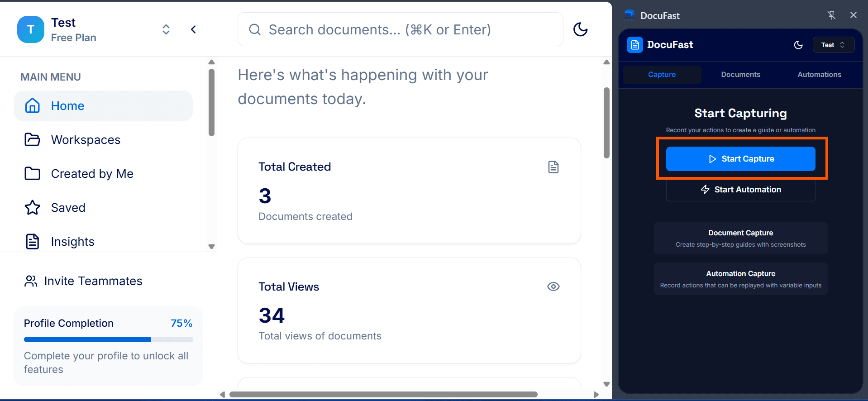Click the horizontal scrollbar right arrow
868x401 pixels.
click(x=596, y=394)
